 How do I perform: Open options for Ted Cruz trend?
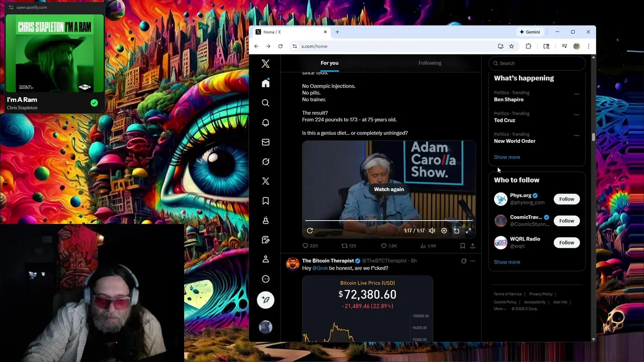coord(577,115)
